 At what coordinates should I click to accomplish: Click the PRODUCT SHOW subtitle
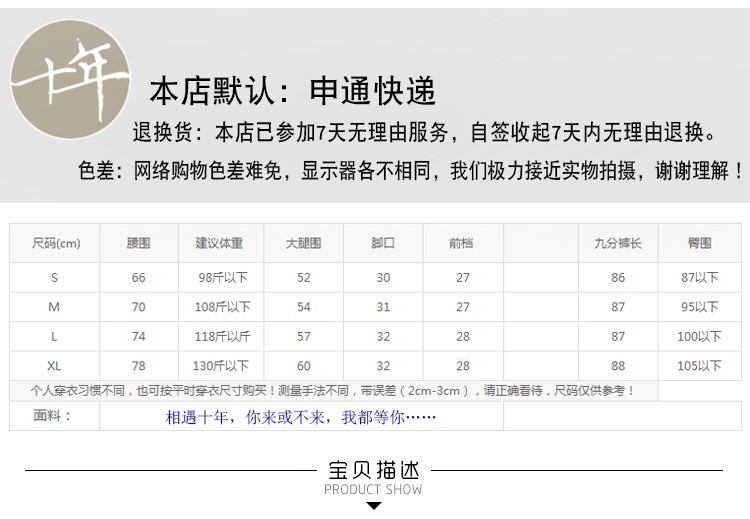click(373, 490)
